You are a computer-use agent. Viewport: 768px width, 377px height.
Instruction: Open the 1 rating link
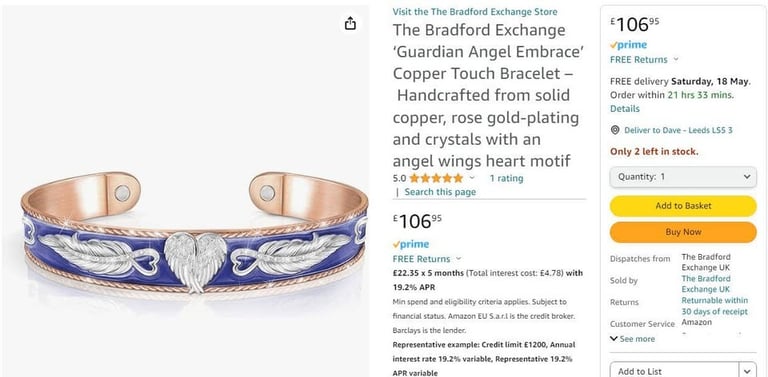click(x=506, y=178)
